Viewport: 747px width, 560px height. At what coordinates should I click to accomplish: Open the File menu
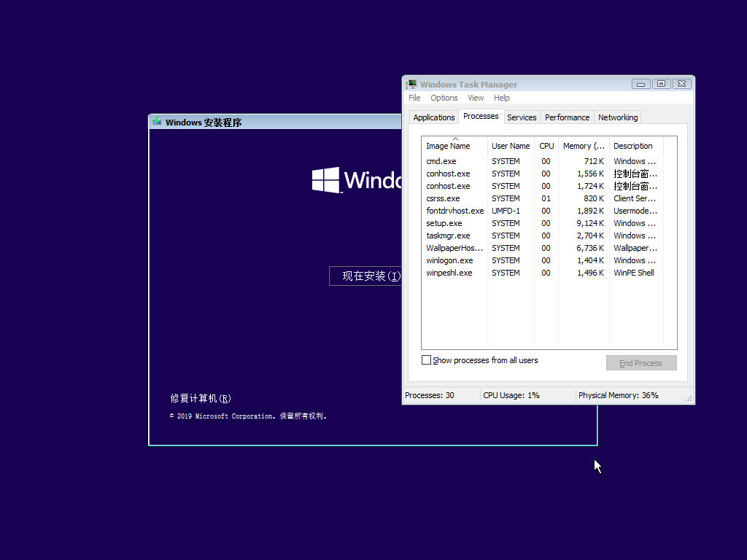point(414,98)
